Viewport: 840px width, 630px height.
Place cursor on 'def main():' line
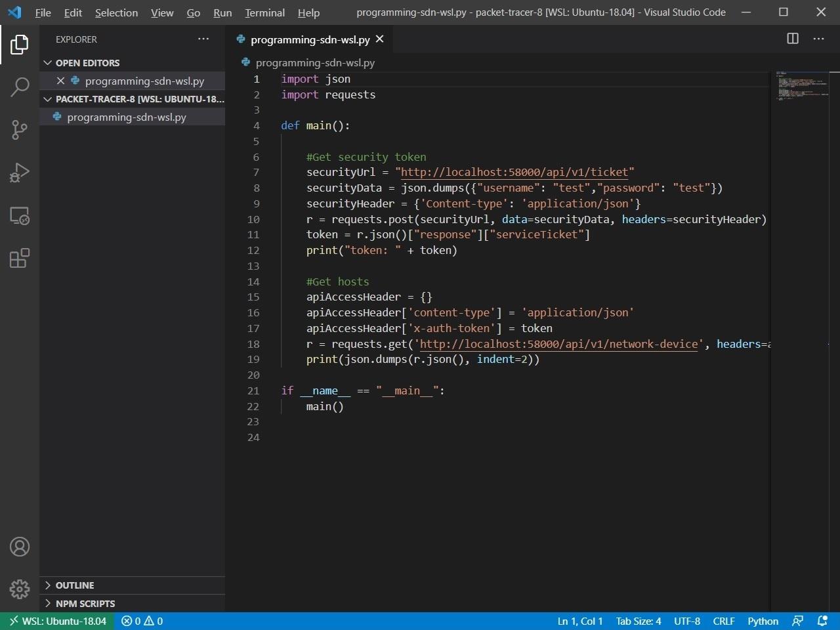coord(316,125)
